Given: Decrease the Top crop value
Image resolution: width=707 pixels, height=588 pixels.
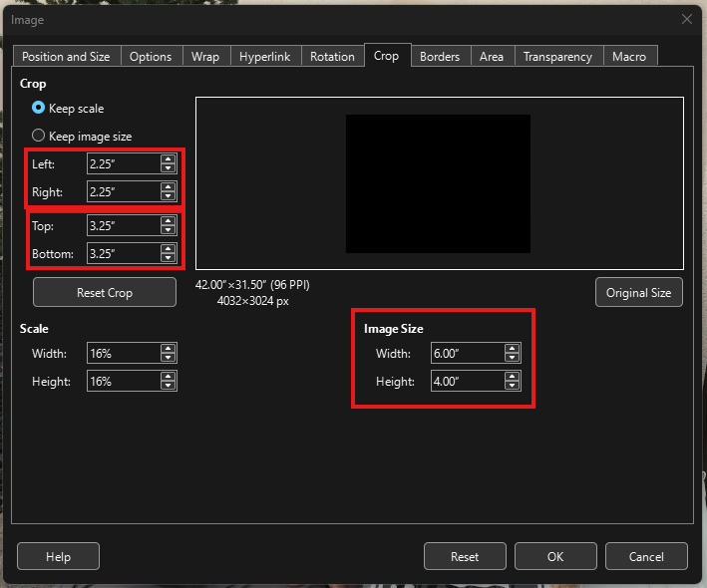Looking at the screenshot, I should point(168,230).
